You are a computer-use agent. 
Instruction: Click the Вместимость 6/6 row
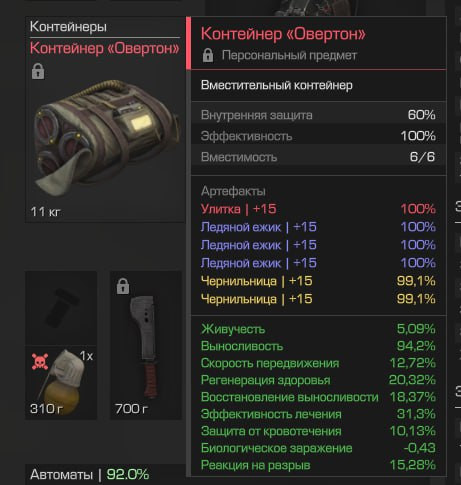(318, 157)
